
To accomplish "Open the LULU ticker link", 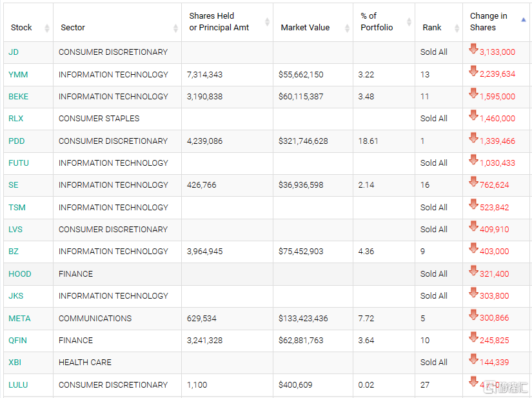I will (18, 384).
